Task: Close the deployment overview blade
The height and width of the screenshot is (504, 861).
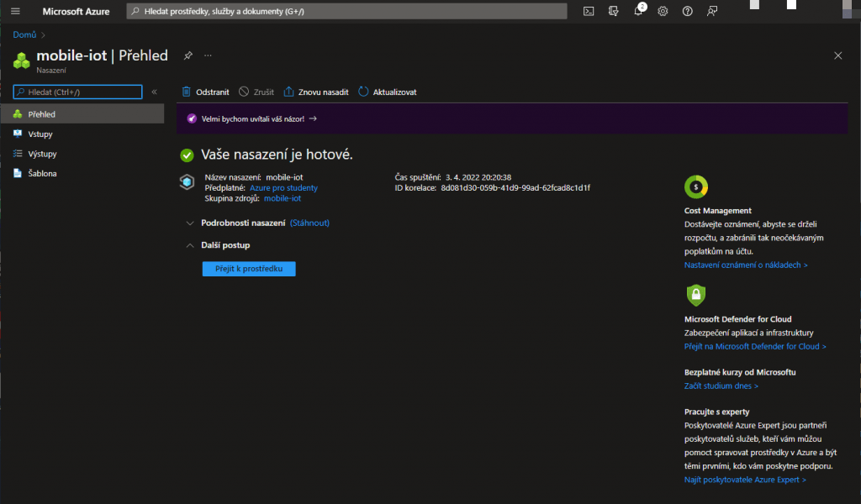Action: tap(837, 55)
